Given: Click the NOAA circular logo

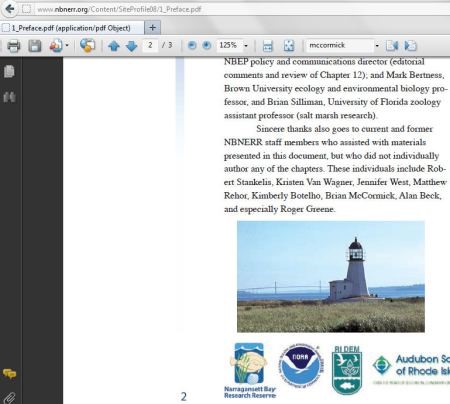Looking at the screenshot, I should pyautogui.click(x=301, y=366).
